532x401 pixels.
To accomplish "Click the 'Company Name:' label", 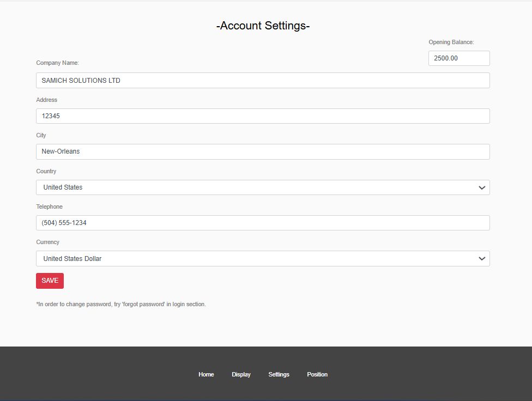I will tap(57, 63).
